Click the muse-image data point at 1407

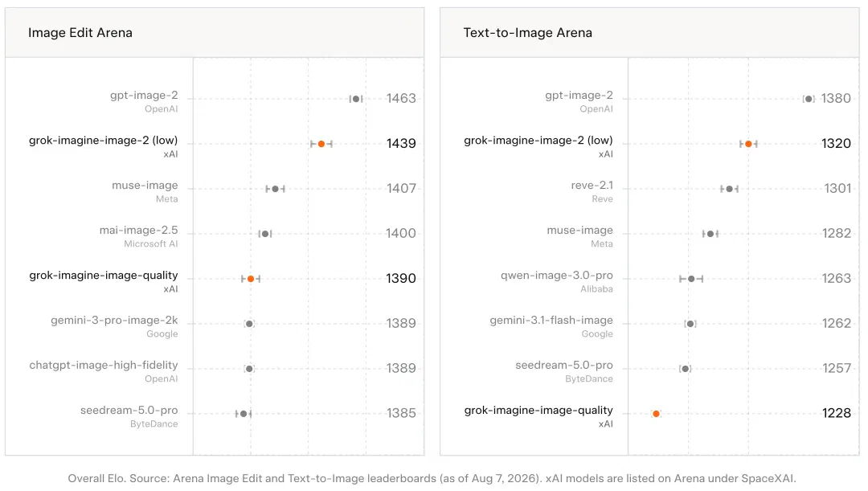(x=275, y=189)
